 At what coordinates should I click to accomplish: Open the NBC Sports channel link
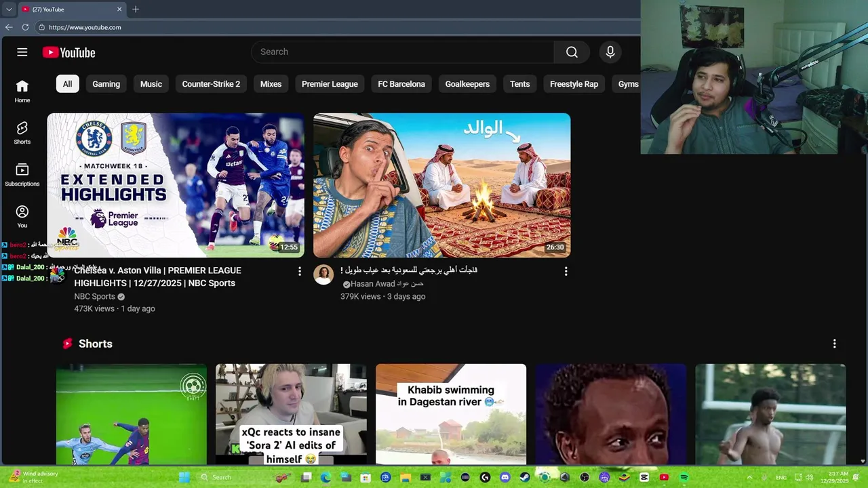click(94, 296)
